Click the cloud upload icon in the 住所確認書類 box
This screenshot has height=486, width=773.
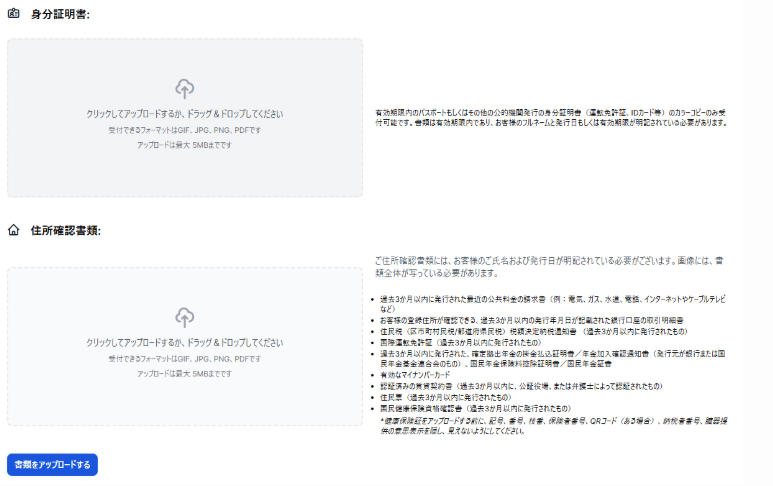point(184,317)
